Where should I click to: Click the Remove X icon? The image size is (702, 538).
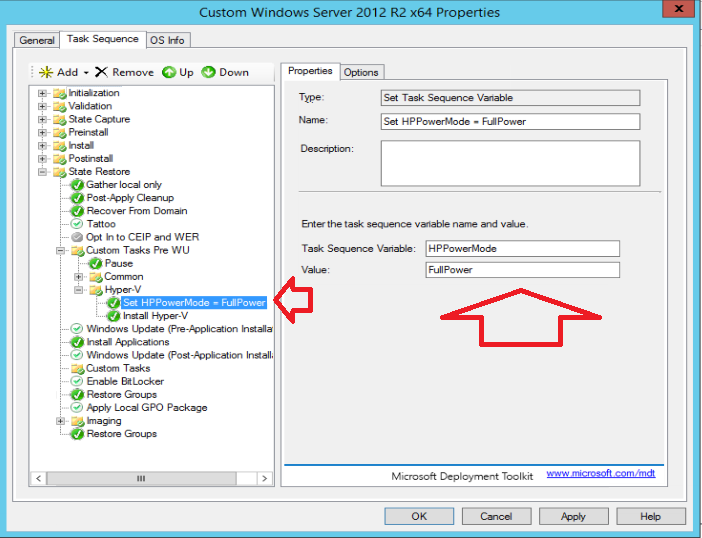pyautogui.click(x=101, y=72)
